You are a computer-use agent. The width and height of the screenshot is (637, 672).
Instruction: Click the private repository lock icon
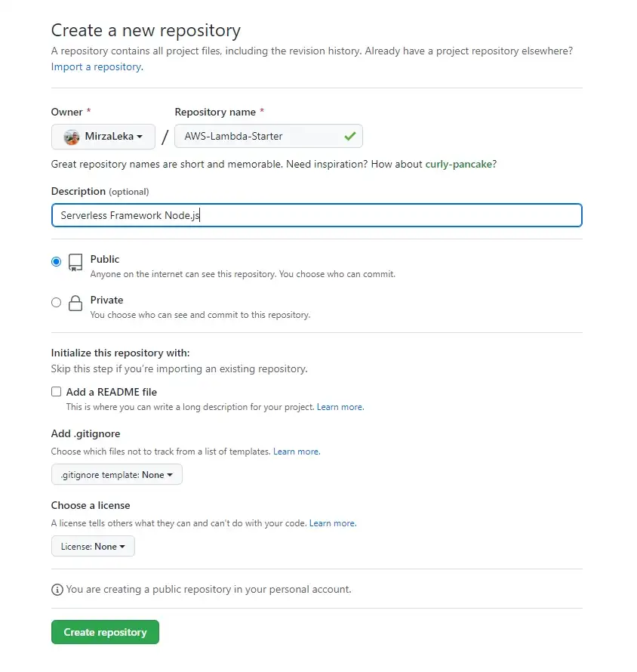click(75, 304)
